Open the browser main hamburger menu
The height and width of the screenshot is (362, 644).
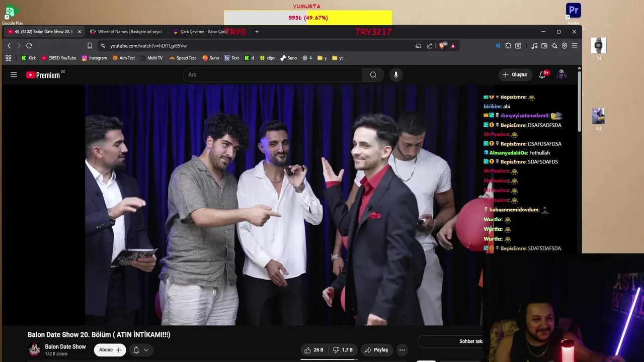pyautogui.click(x=575, y=46)
